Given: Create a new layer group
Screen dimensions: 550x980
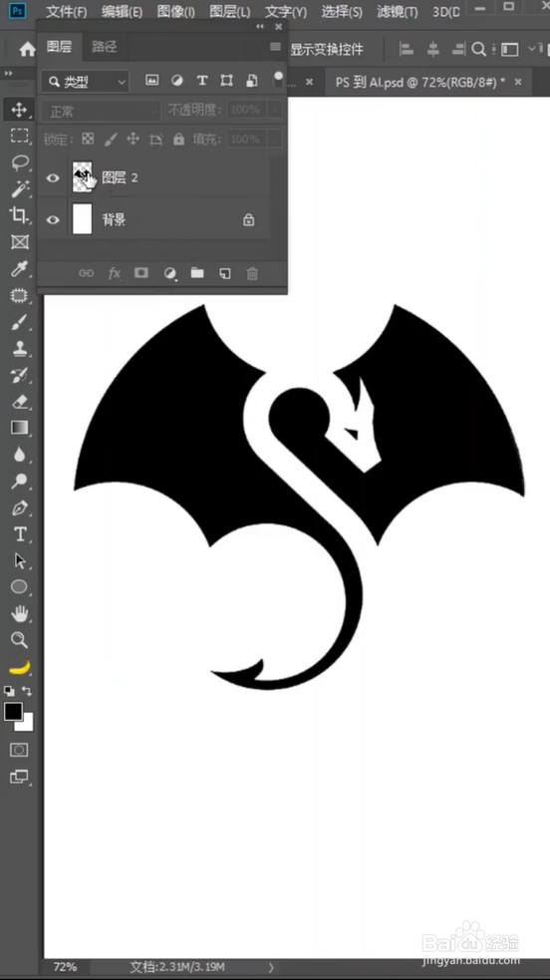Looking at the screenshot, I should coord(197,273).
